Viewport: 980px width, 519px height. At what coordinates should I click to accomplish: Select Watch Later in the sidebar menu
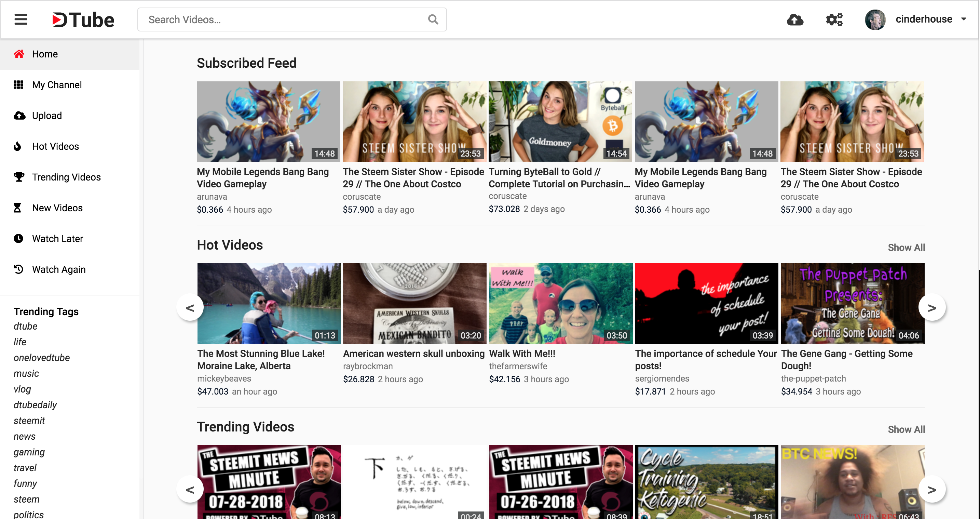click(57, 238)
